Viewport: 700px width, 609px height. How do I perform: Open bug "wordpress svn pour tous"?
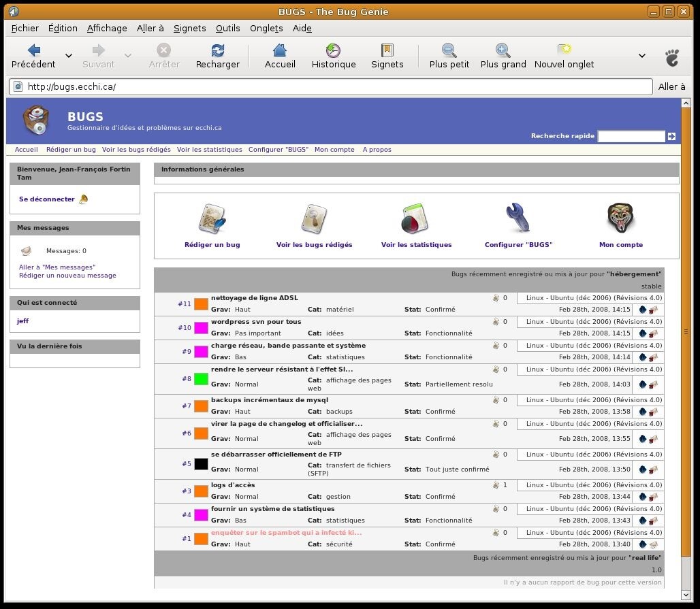[256, 322]
